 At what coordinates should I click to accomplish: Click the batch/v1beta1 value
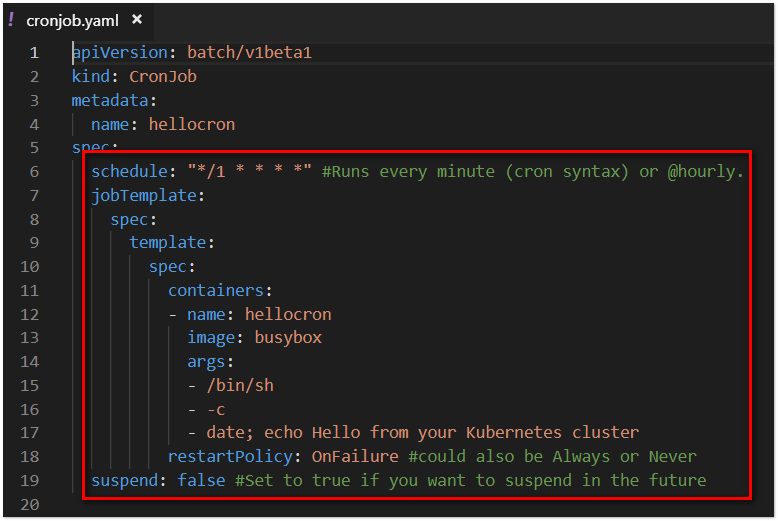coord(249,53)
